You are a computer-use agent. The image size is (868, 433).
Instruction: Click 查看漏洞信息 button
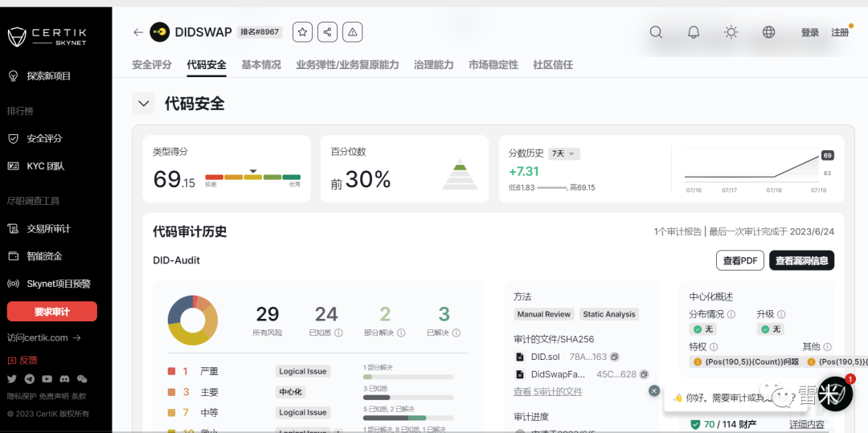801,260
